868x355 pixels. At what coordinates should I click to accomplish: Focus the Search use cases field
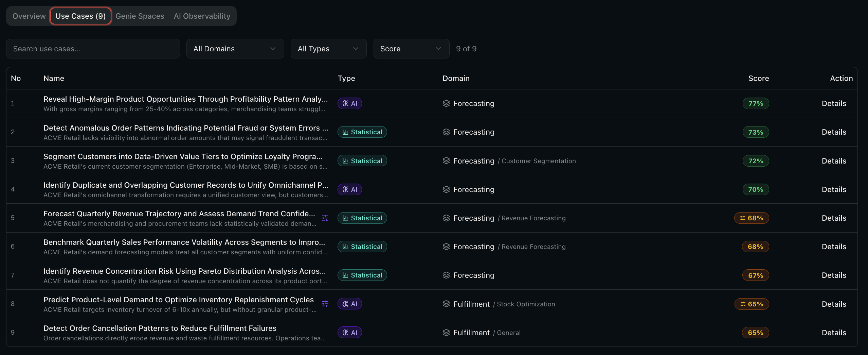(x=93, y=49)
